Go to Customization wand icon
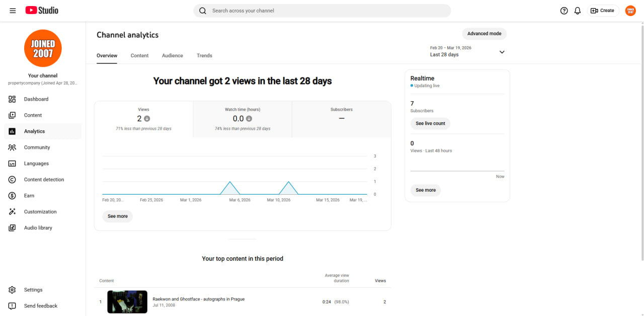 coord(13,212)
